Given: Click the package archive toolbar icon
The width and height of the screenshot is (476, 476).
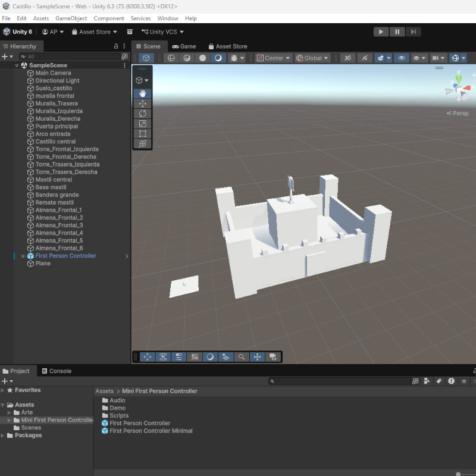Looking at the screenshot, I should point(130,32).
